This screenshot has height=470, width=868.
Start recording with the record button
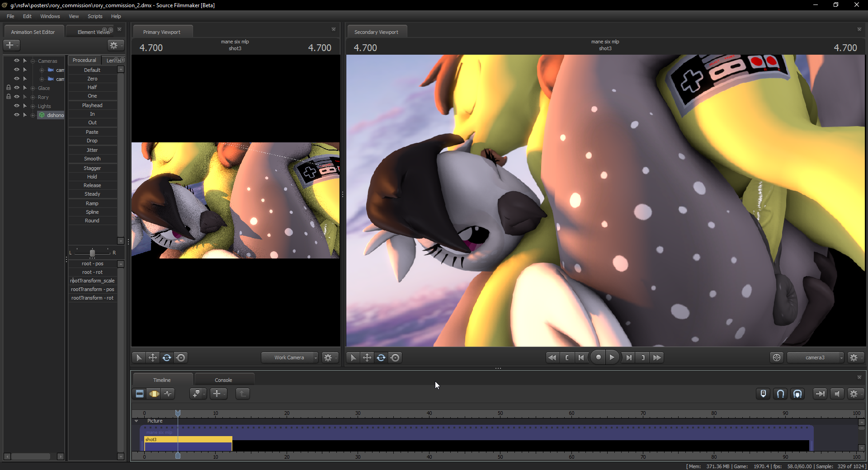coord(598,357)
